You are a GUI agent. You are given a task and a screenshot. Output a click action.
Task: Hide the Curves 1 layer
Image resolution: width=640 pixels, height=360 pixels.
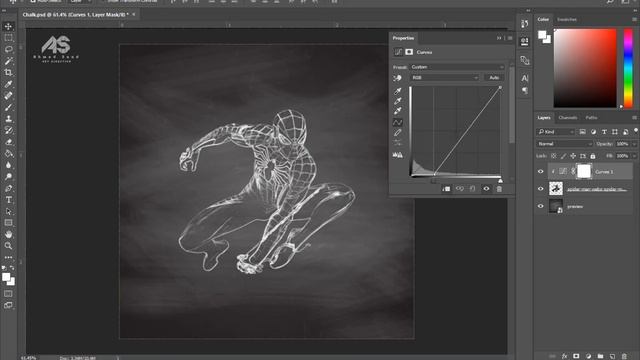(541, 171)
